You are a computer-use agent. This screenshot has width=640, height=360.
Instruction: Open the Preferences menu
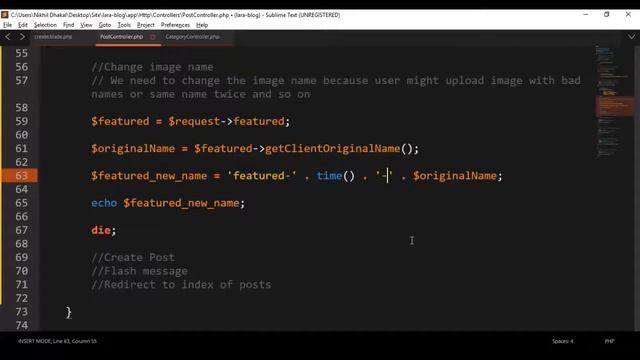[175, 25]
